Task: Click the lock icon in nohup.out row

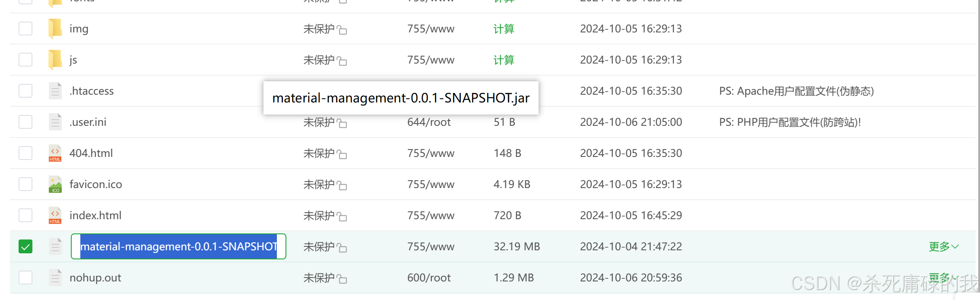Action: pyautogui.click(x=342, y=279)
